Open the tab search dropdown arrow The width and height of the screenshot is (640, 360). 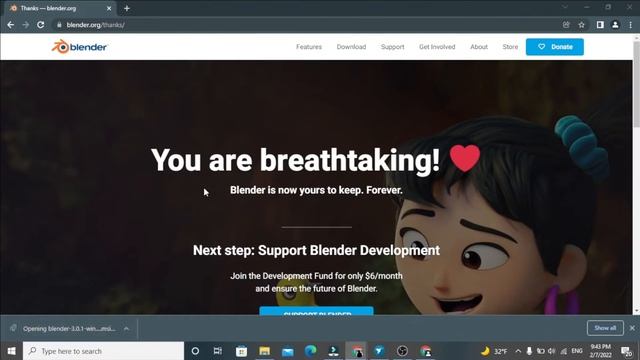pos(565,7)
